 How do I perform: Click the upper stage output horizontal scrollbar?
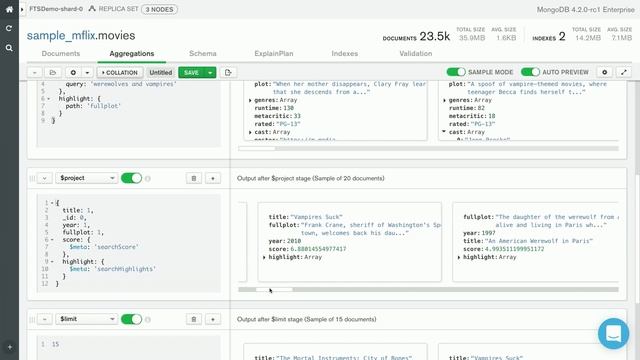click(x=428, y=149)
